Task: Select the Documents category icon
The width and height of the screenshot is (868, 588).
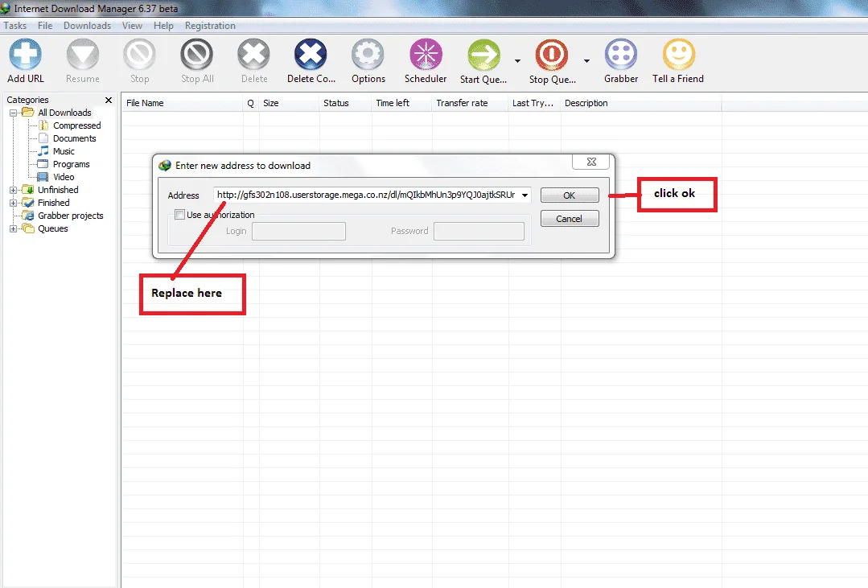Action: (x=43, y=138)
